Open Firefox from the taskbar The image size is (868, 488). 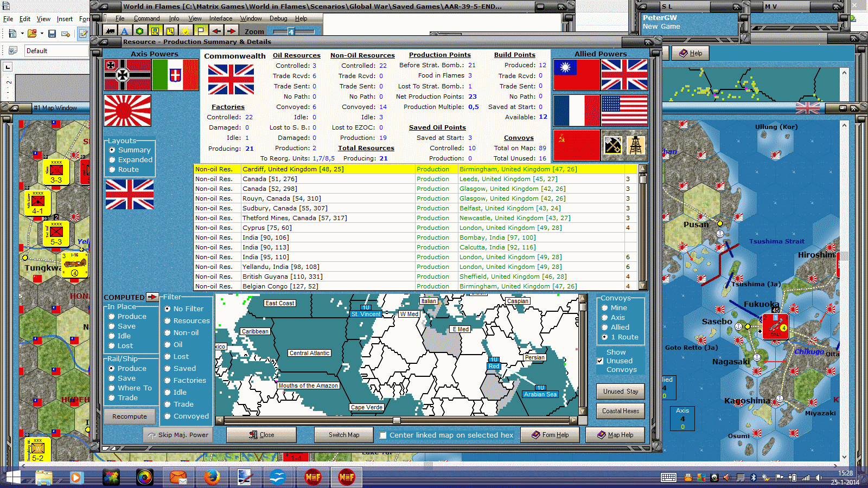click(212, 477)
